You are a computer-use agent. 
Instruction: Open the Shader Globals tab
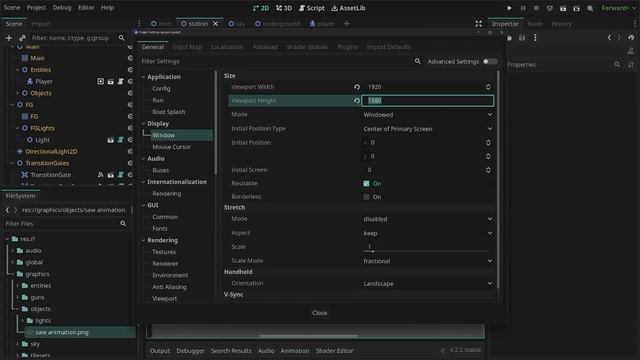click(x=307, y=47)
